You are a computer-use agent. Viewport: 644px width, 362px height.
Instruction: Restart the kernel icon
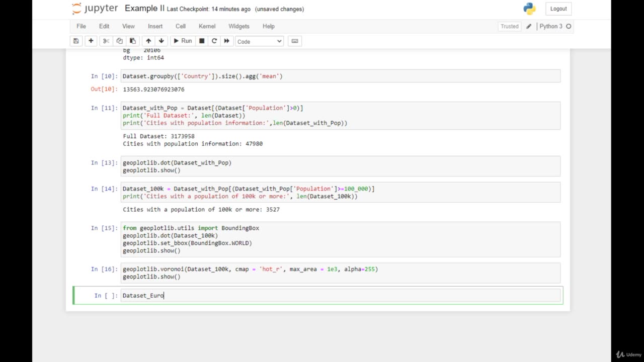pos(214,41)
